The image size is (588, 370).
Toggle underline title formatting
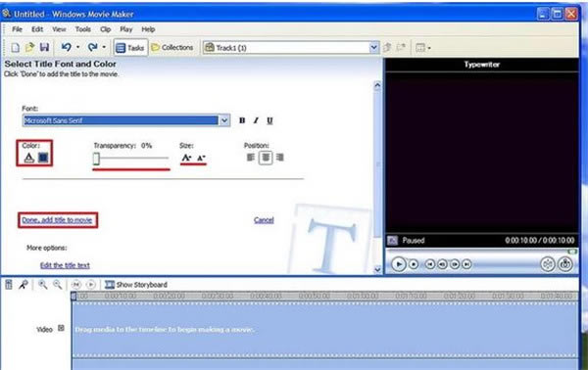click(269, 120)
